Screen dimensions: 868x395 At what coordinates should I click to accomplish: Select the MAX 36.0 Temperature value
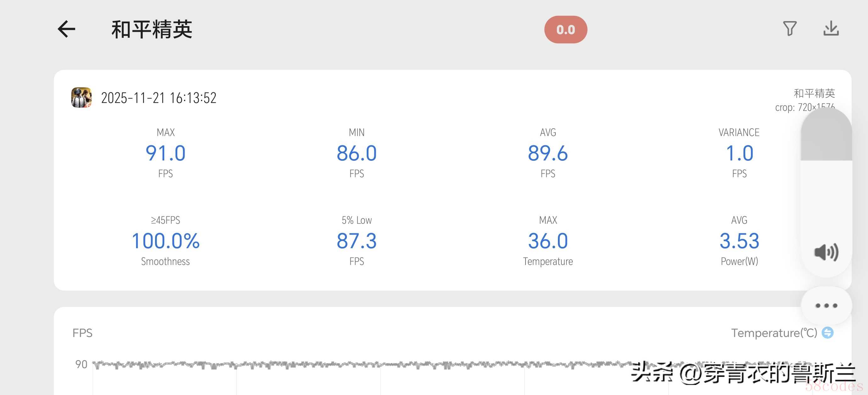coord(548,241)
